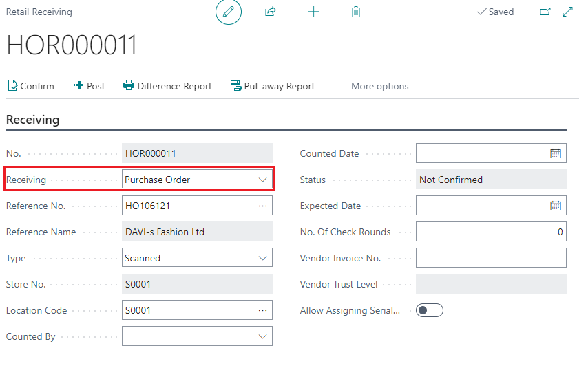
Task: Click the Confirm button
Action: (30, 86)
